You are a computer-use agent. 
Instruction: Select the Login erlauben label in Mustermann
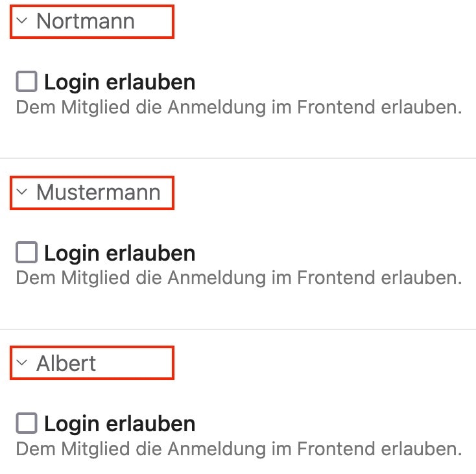(119, 253)
